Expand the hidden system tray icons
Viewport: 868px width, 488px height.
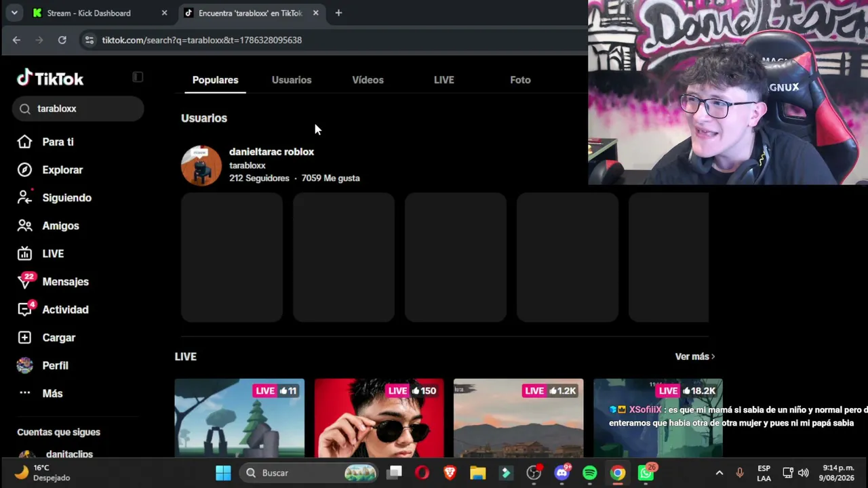pos(719,473)
